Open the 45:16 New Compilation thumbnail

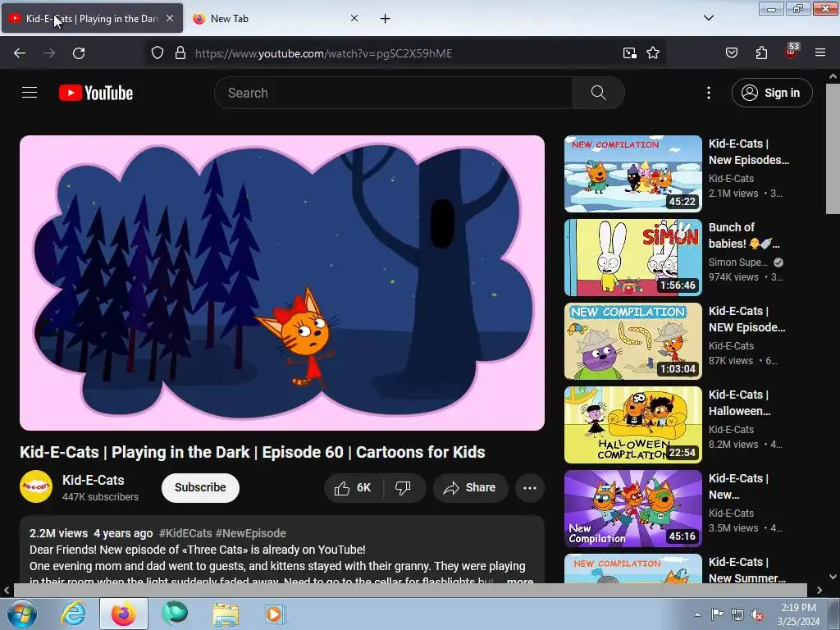coord(633,509)
